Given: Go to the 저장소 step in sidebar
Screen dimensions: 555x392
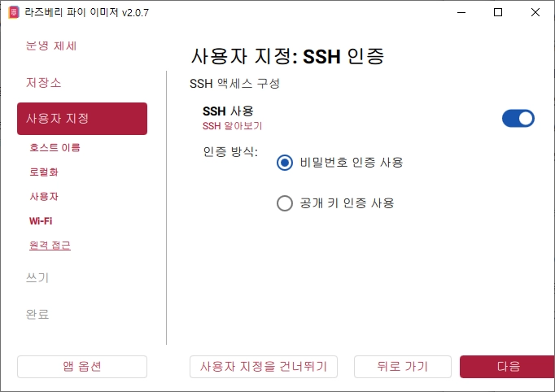Looking at the screenshot, I should point(44,83).
